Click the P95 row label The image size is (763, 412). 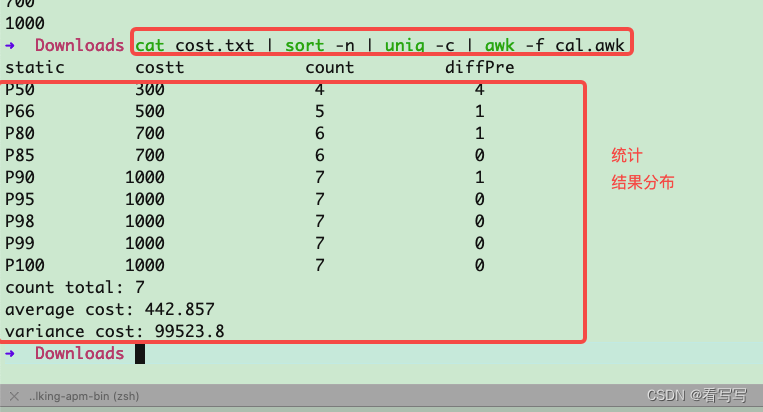19,199
